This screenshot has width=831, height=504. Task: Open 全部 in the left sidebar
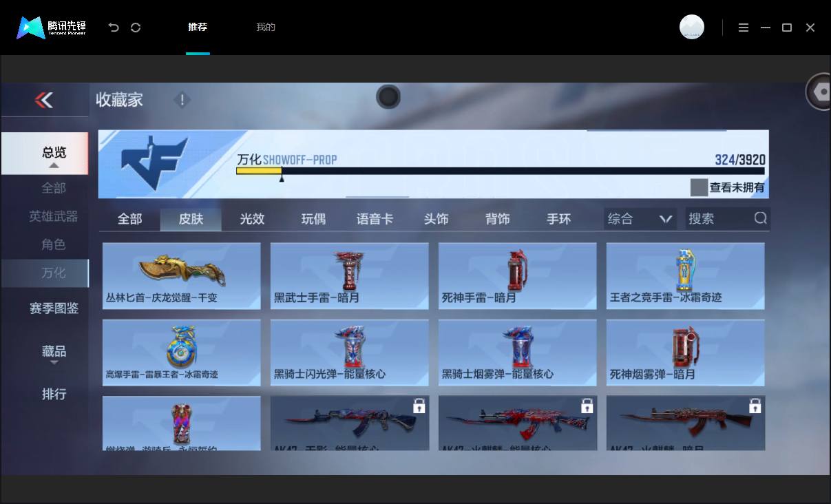[54, 188]
